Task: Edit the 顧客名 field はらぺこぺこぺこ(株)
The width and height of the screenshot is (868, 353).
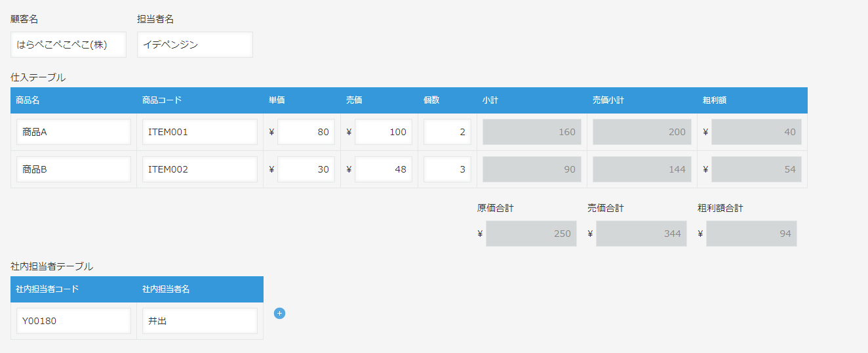Action: pyautogui.click(x=68, y=45)
